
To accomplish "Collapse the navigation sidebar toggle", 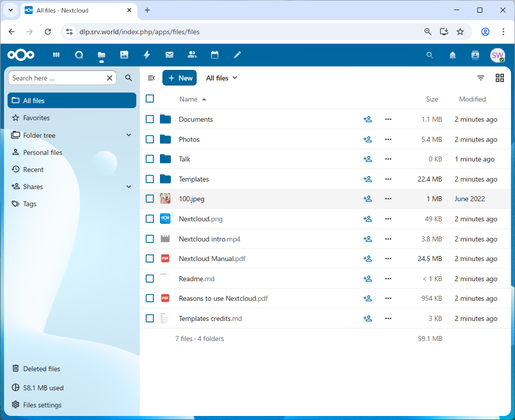I will point(151,78).
